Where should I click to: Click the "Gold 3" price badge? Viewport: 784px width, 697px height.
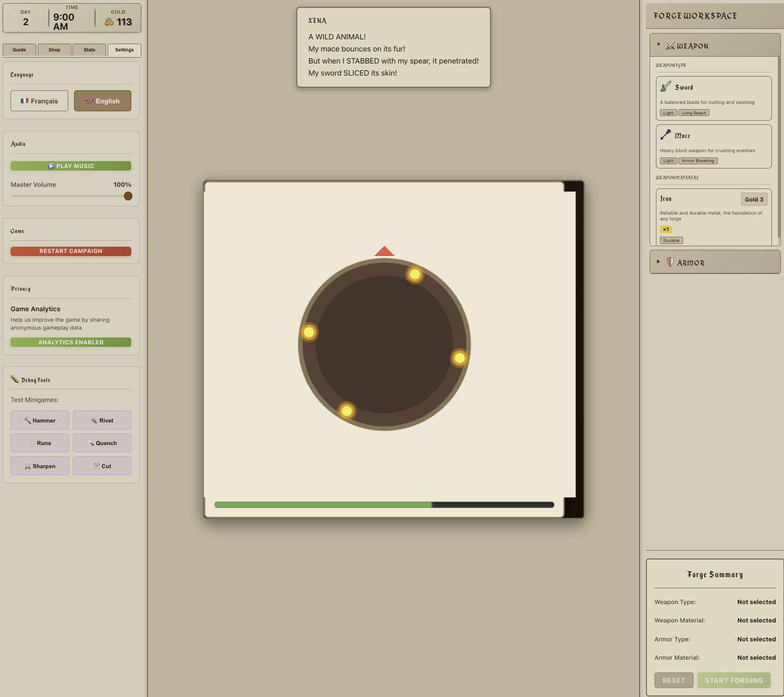tap(754, 199)
